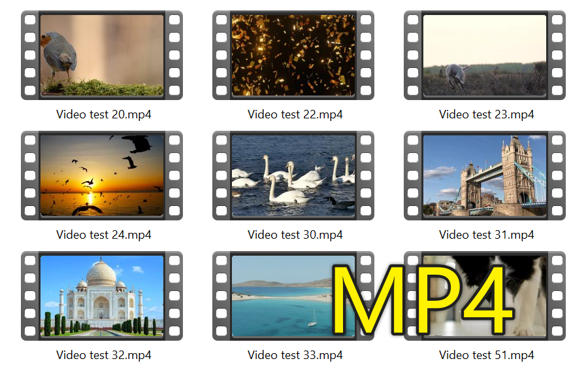Viewport: 588px width, 378px height.
Task: Click the Video test 33.mp4 label
Action: point(294,355)
